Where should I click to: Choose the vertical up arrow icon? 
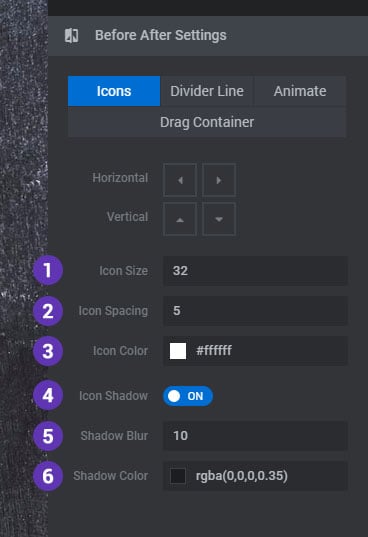coord(180,219)
